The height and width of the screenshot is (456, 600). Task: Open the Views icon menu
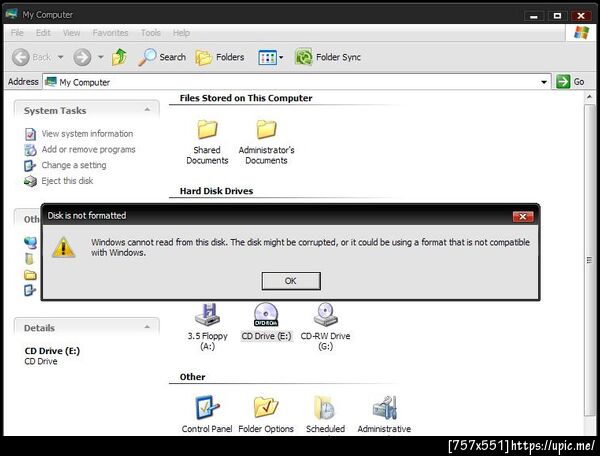pyautogui.click(x=271, y=58)
